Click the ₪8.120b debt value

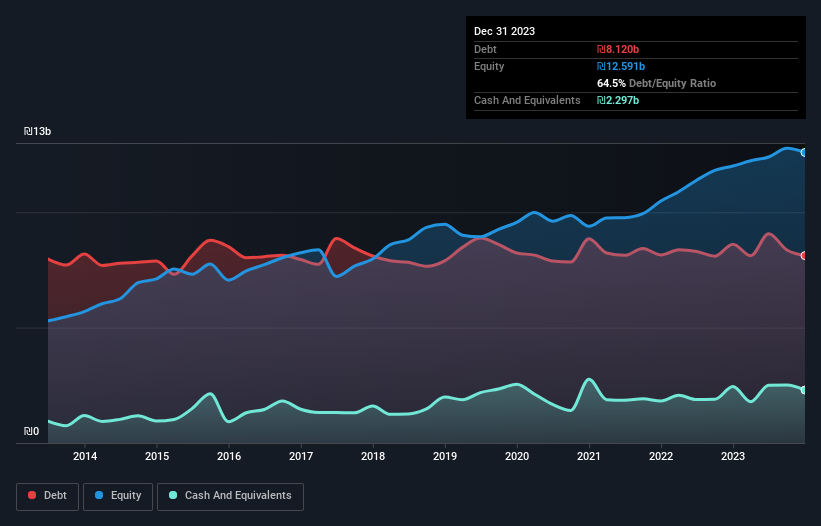[x=618, y=49]
